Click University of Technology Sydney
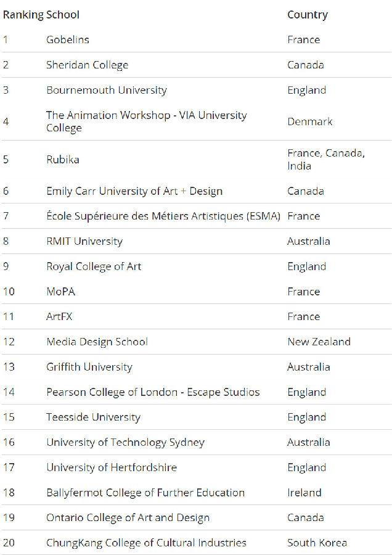Viewport: 392px width, 555px height. [x=125, y=442]
